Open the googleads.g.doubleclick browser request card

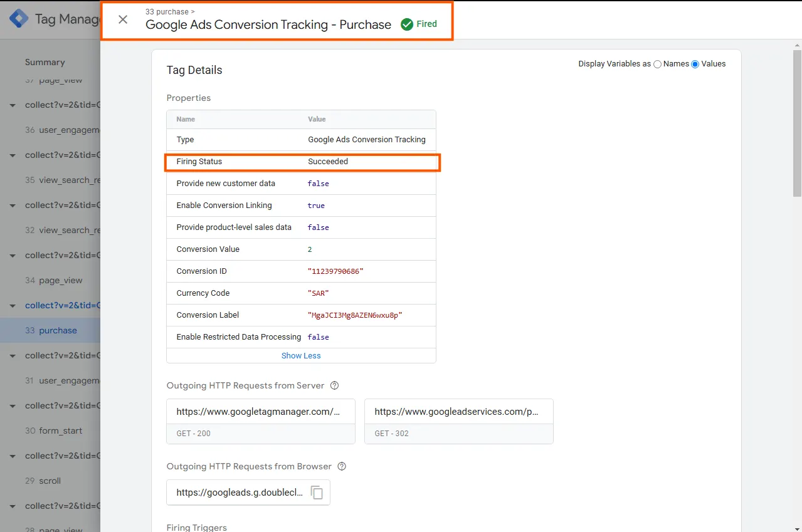pos(248,493)
